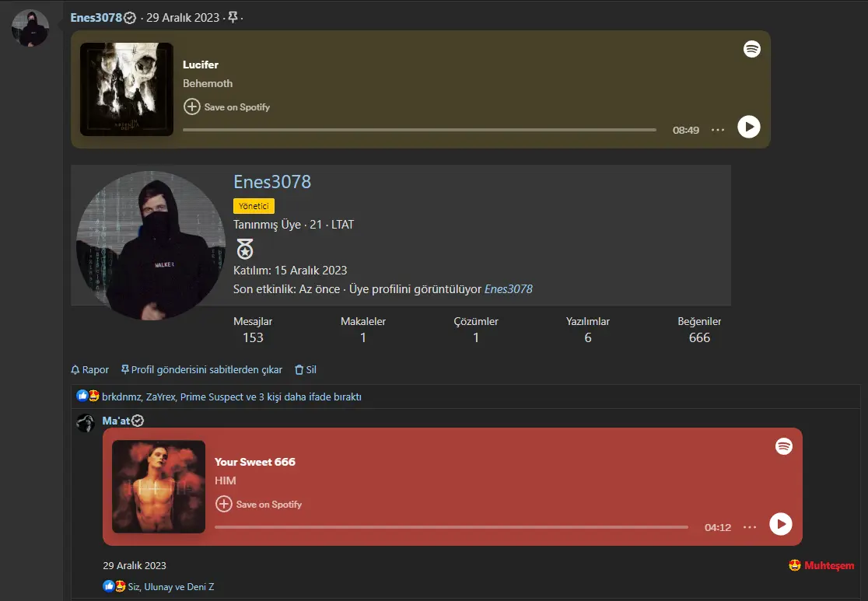Viewport: 868px width, 601px height.
Task: Click the like icon under Ma'at comment
Action: coord(109,585)
